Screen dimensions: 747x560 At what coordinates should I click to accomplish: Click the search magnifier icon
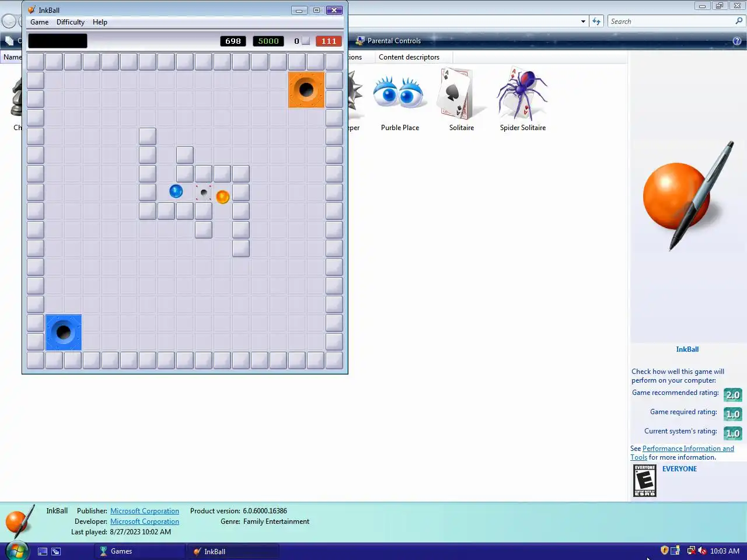739,21
